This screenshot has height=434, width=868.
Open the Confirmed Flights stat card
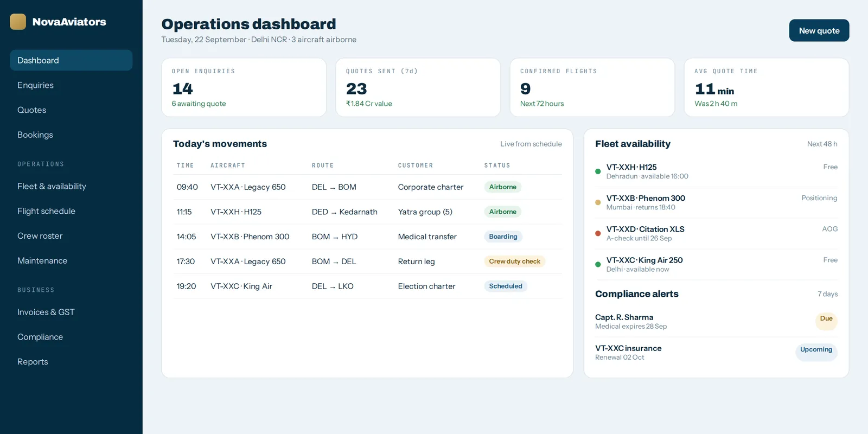point(592,87)
